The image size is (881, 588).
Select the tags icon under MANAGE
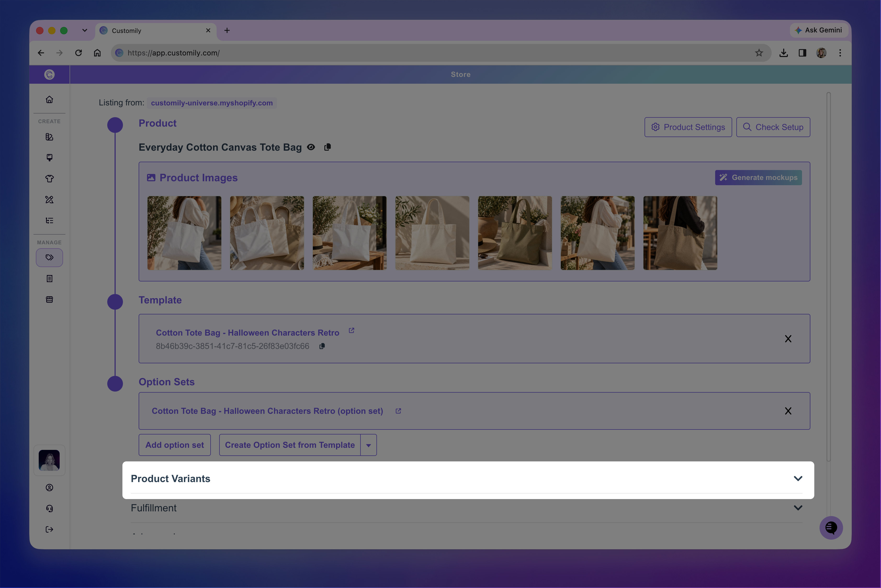(49, 258)
